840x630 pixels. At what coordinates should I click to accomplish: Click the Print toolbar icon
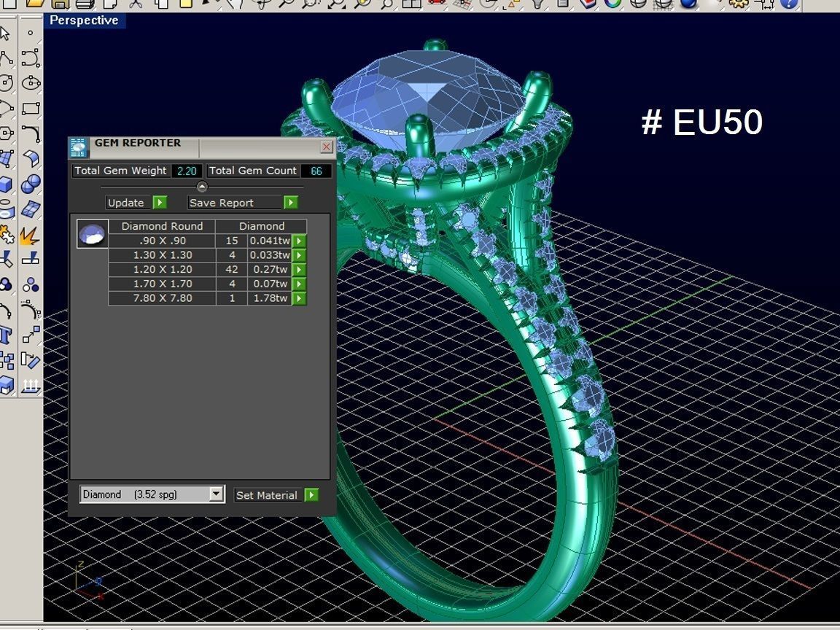[85, 4]
